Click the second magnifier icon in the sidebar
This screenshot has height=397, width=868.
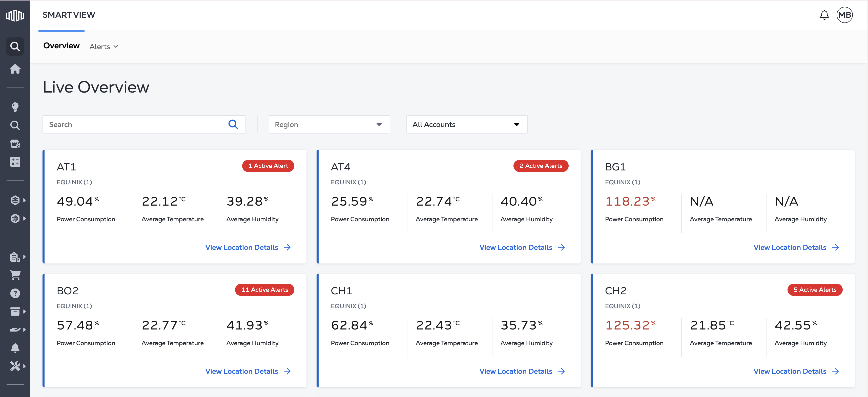(15, 126)
